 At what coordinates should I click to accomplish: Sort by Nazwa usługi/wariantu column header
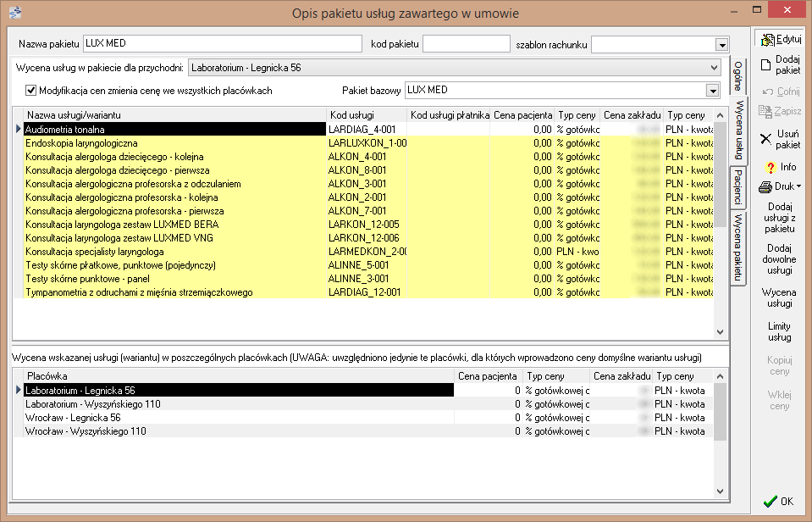click(175, 115)
